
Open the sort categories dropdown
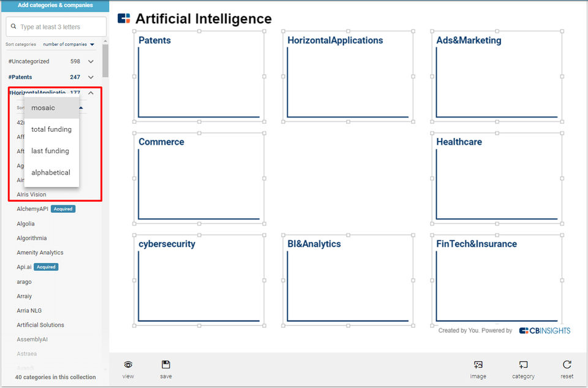click(x=68, y=44)
